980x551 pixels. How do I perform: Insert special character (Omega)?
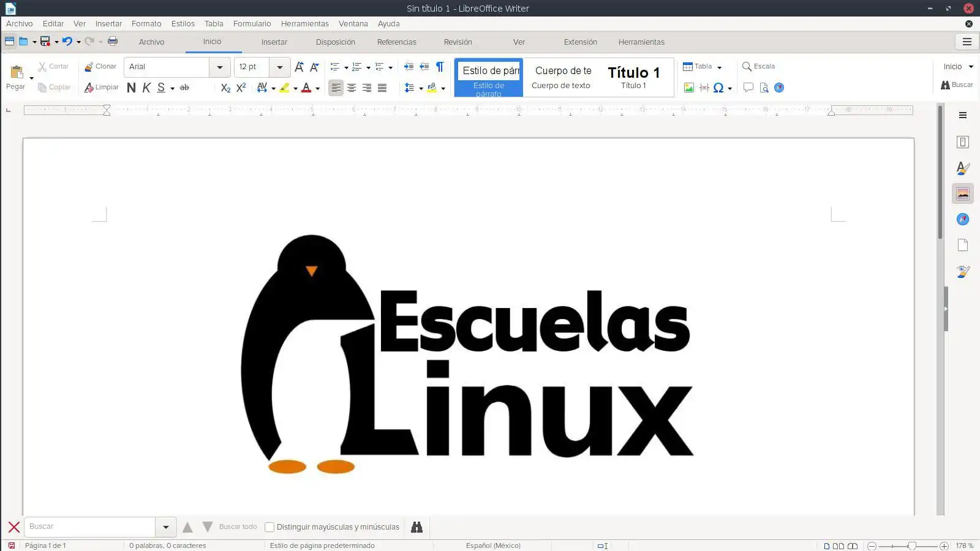[718, 88]
